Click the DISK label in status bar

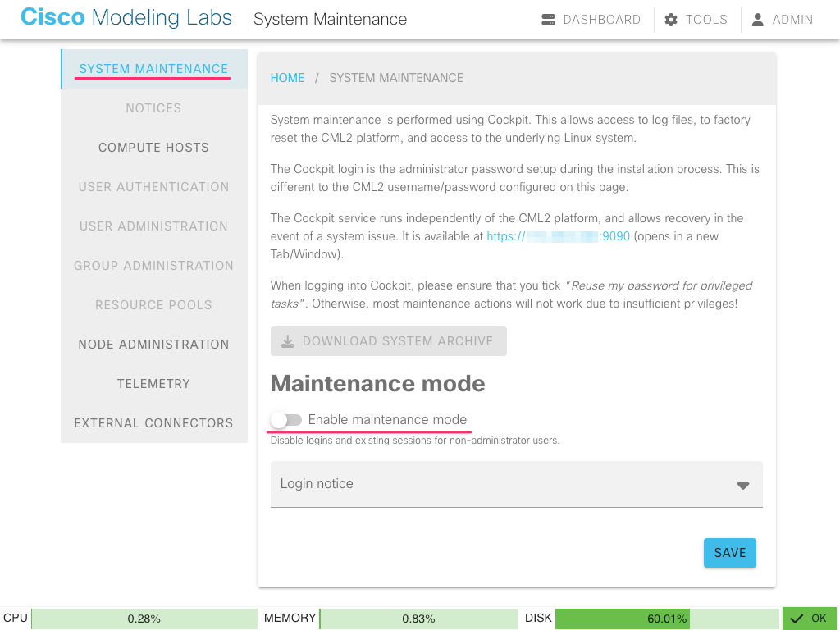pos(538,619)
